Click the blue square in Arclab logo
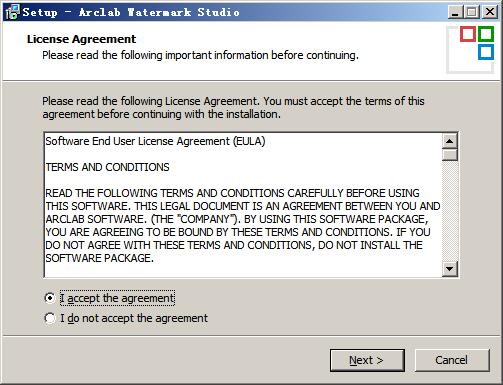The image size is (503, 385). pos(486,52)
